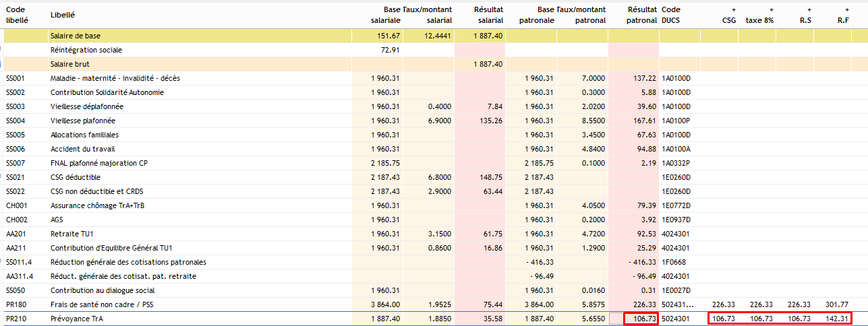The image size is (868, 326).
Task: Click the Réintégration sociale base value 72.91
Action: coord(390,50)
